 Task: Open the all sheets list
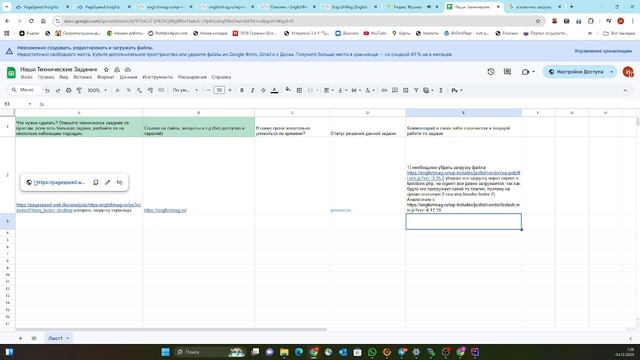[x=34, y=338]
